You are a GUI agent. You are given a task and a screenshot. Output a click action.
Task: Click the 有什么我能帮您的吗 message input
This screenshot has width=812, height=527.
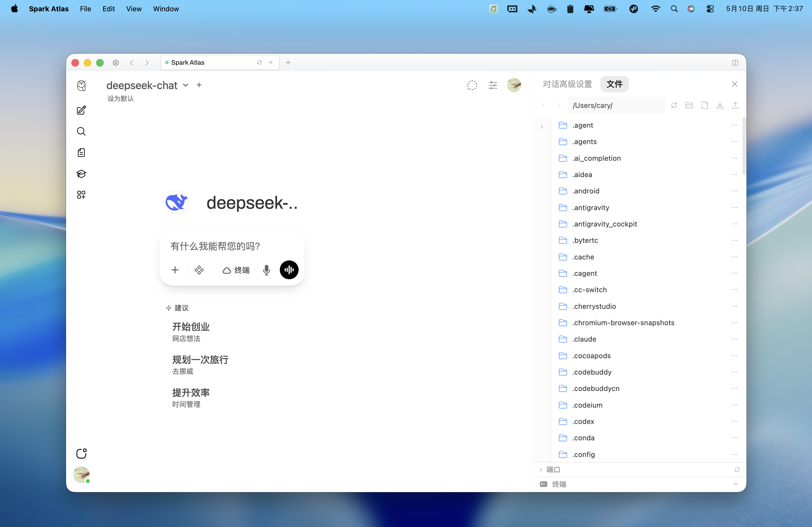[x=232, y=246]
